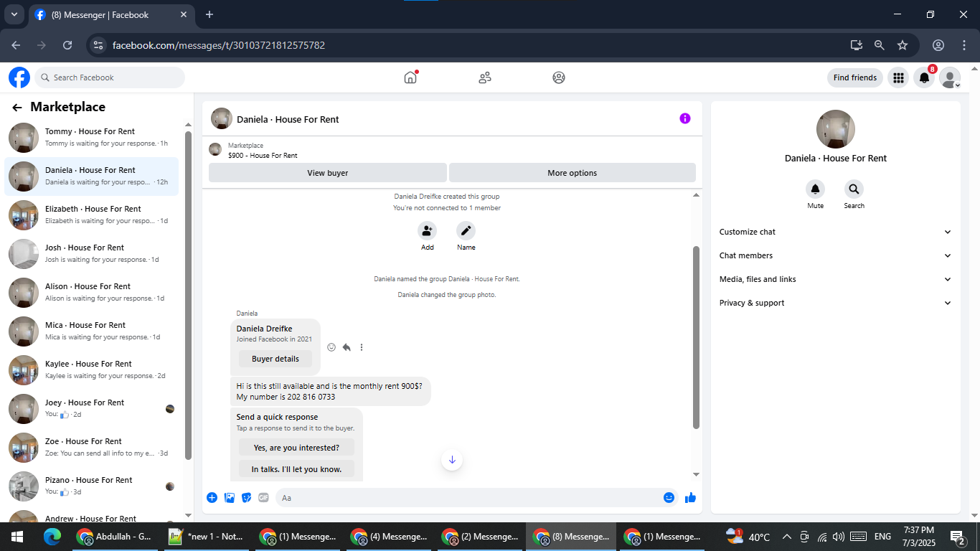Zoom icon in address bar
The width and height of the screenshot is (980, 551).
tap(880, 45)
